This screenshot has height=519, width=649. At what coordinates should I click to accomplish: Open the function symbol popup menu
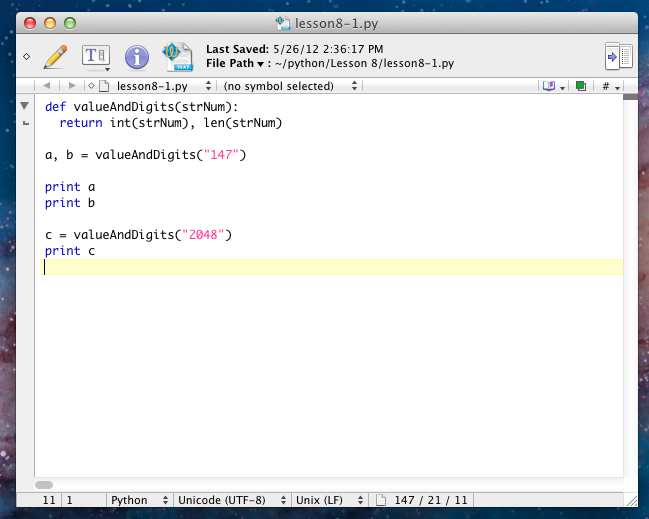(290, 86)
